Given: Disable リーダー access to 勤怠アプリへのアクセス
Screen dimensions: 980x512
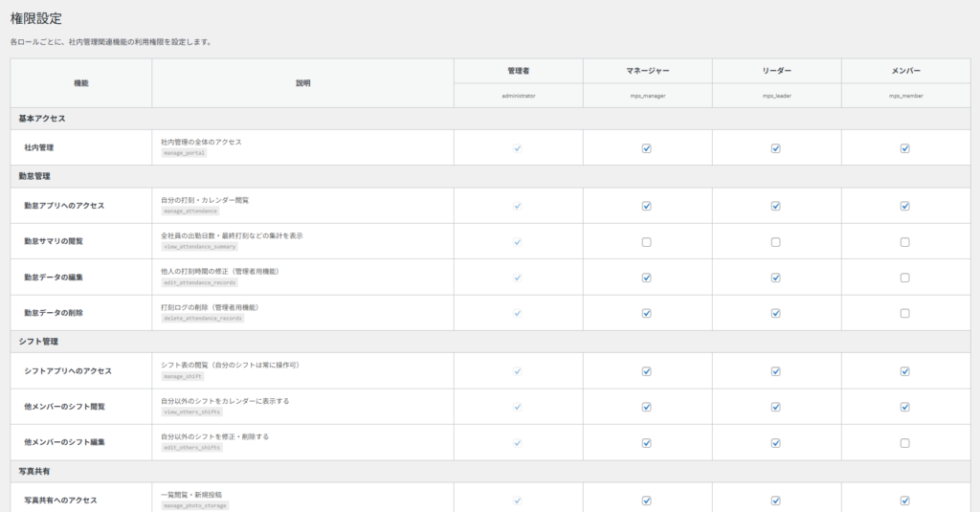Looking at the screenshot, I should pyautogui.click(x=775, y=206).
